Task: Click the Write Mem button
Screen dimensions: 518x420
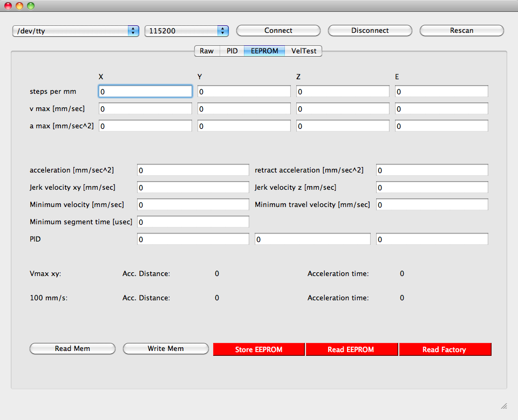Action: pyautogui.click(x=166, y=349)
